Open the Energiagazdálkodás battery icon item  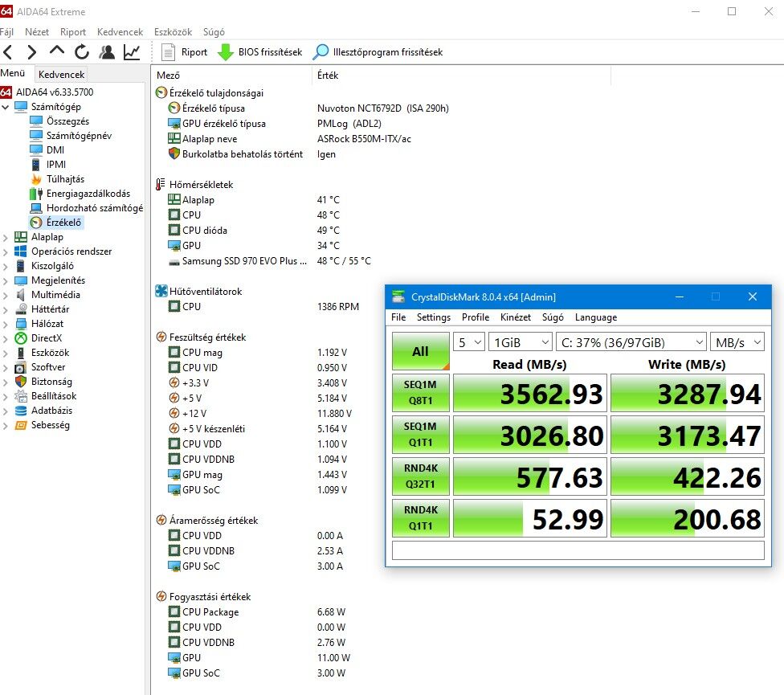coord(36,194)
